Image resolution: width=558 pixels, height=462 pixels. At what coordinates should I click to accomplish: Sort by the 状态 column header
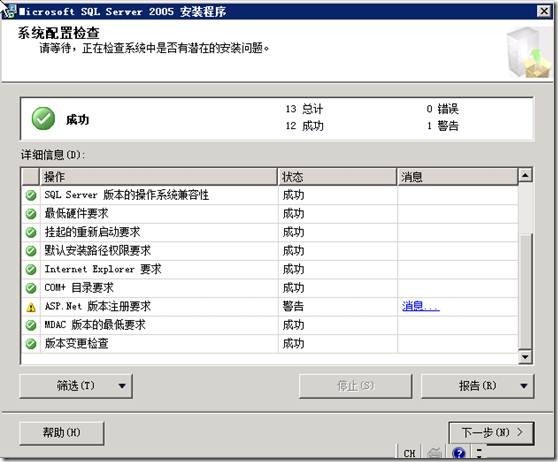click(x=337, y=177)
